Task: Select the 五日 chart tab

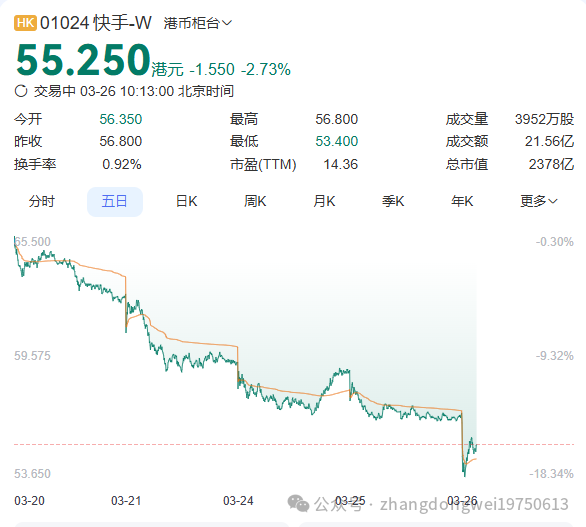Action: click(115, 201)
